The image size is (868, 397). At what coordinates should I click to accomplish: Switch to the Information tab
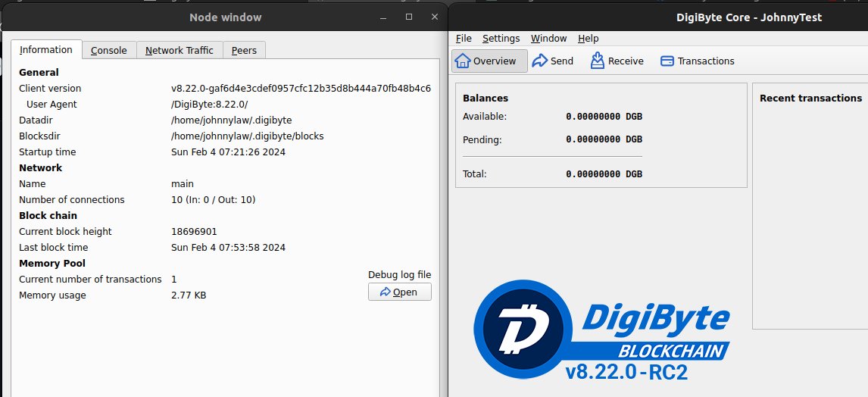tap(46, 49)
